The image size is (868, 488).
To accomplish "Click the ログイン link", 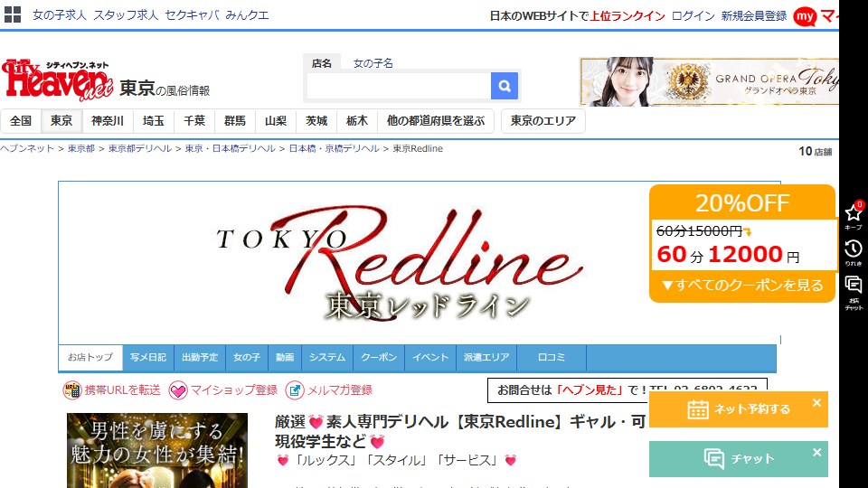I will click(x=693, y=16).
